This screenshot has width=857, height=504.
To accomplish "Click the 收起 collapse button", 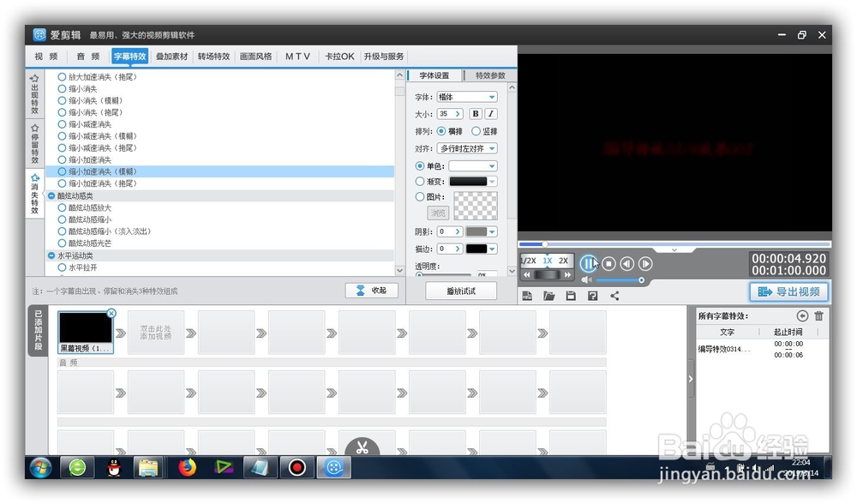I will [x=372, y=291].
